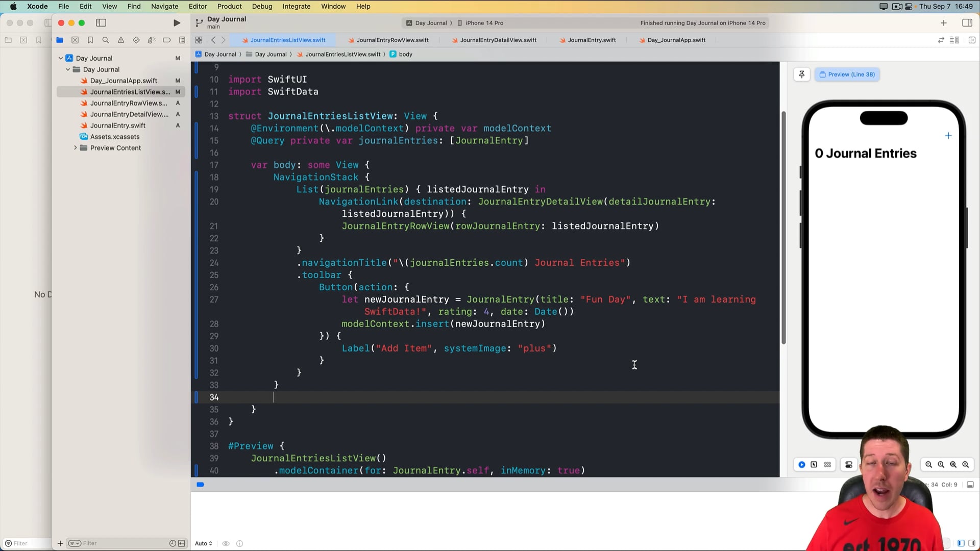Choose iPhone 14 Pro run destination

click(x=480, y=23)
